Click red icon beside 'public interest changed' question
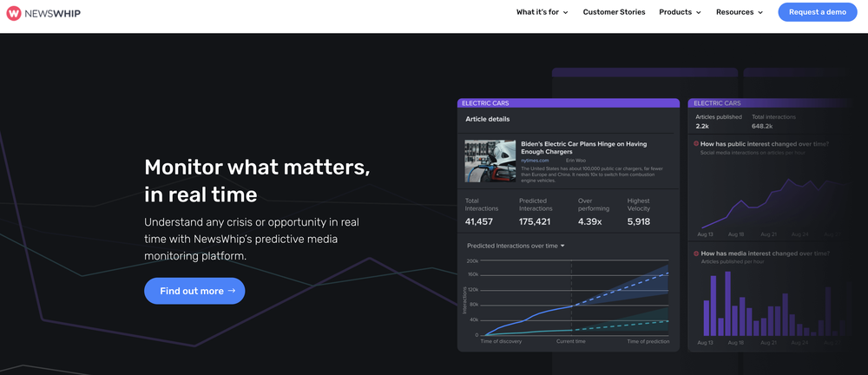Screen dimensions: 868x375 [696, 143]
